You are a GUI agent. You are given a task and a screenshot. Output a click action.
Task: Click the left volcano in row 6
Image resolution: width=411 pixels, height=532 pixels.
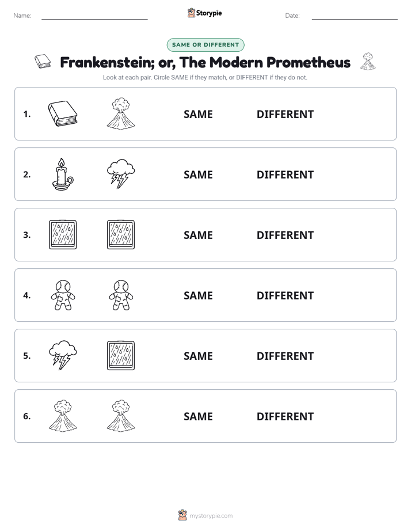(63, 416)
